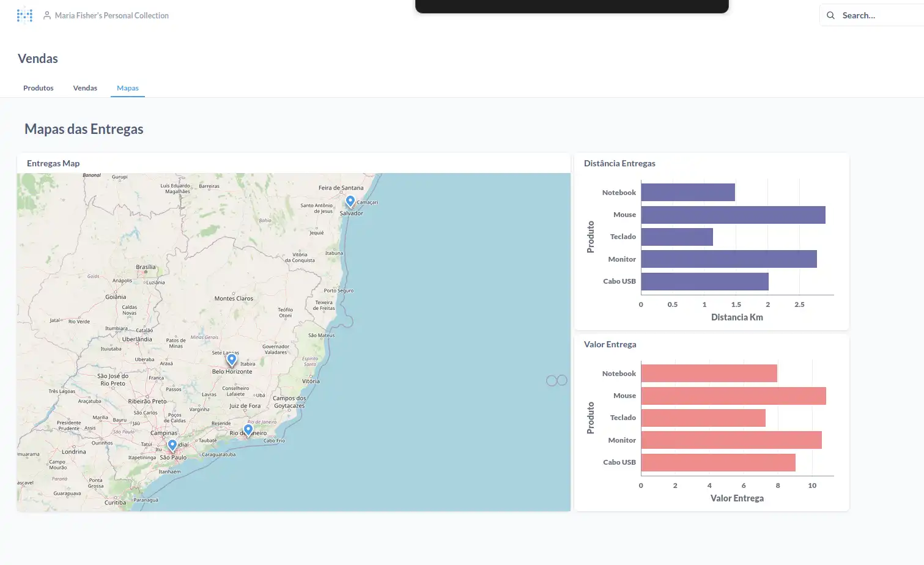Click the Mapas das Entregas heading

coord(84,129)
